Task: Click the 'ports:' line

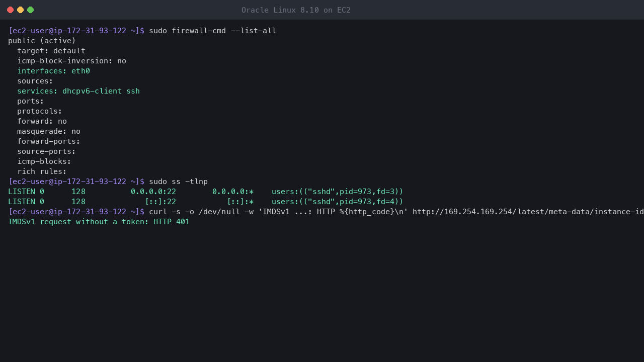Action: coord(31,101)
